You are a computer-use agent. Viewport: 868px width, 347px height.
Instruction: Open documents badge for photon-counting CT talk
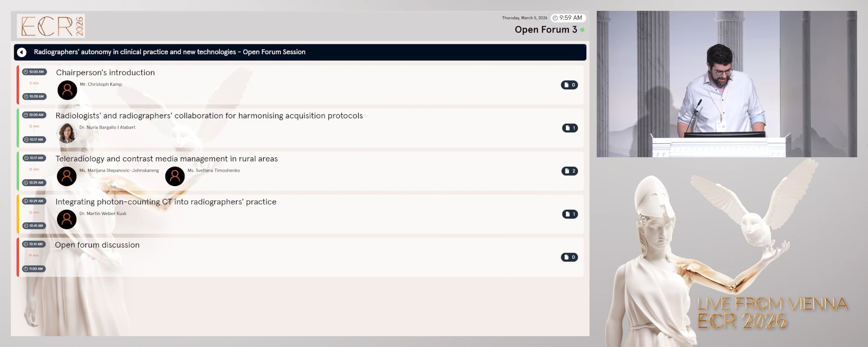pos(570,214)
